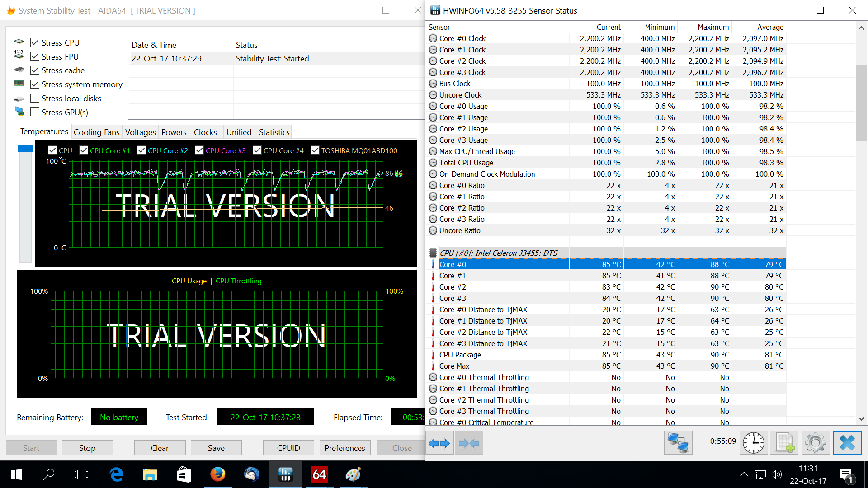Click Core #0 Clock sensor icon

pyautogui.click(x=433, y=38)
